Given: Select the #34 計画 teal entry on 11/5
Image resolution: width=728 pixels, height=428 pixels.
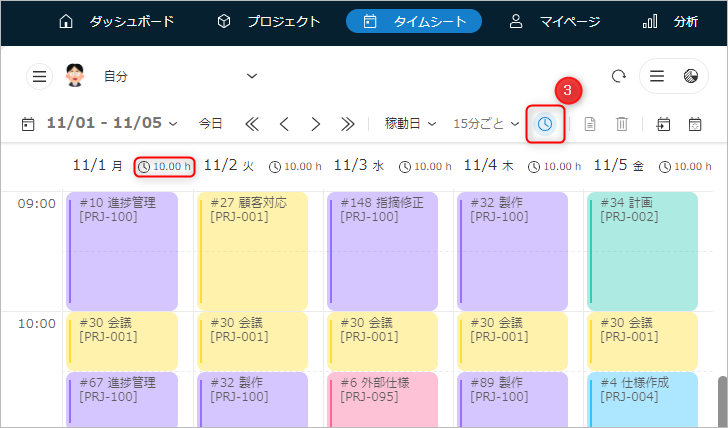Looking at the screenshot, I should (x=642, y=251).
